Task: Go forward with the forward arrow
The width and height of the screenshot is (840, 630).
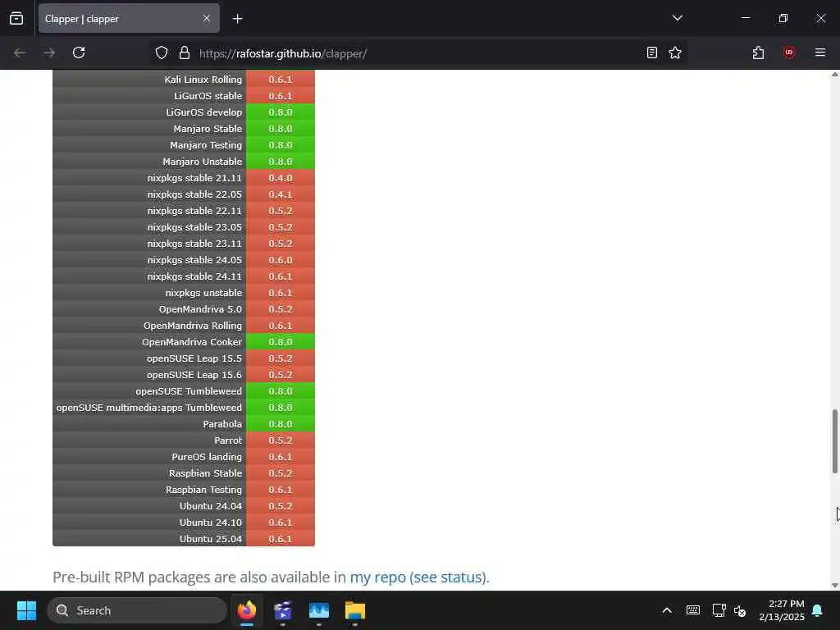Action: pos(49,53)
